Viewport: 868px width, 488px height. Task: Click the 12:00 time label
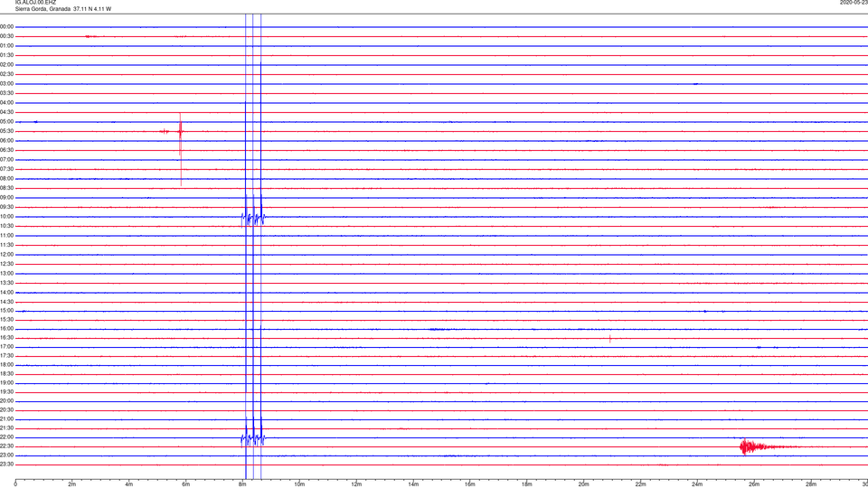pyautogui.click(x=6, y=255)
